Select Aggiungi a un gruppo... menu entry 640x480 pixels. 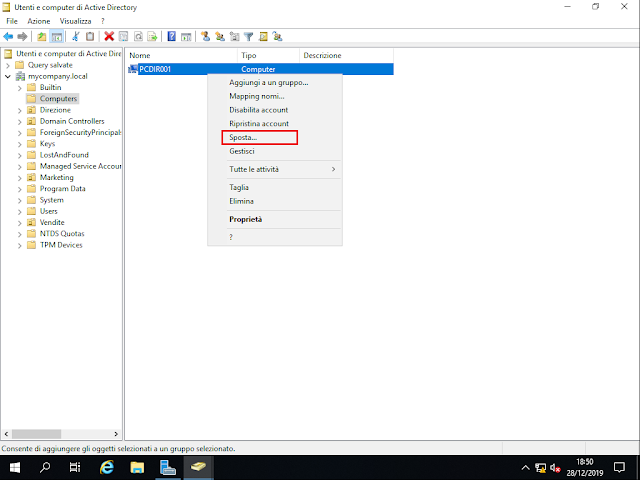point(275,82)
